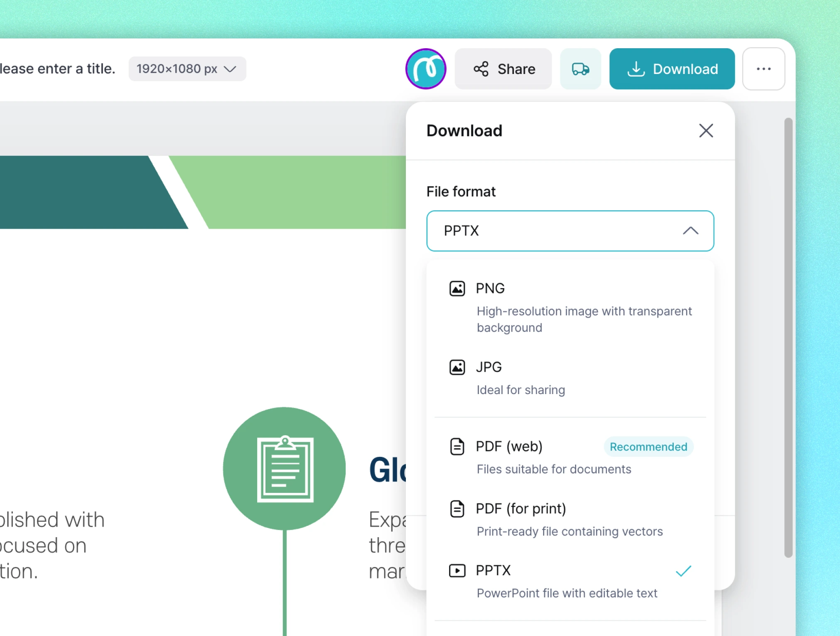Click the checkmark beside PPTX
This screenshot has height=636, width=840.
pos(683,571)
